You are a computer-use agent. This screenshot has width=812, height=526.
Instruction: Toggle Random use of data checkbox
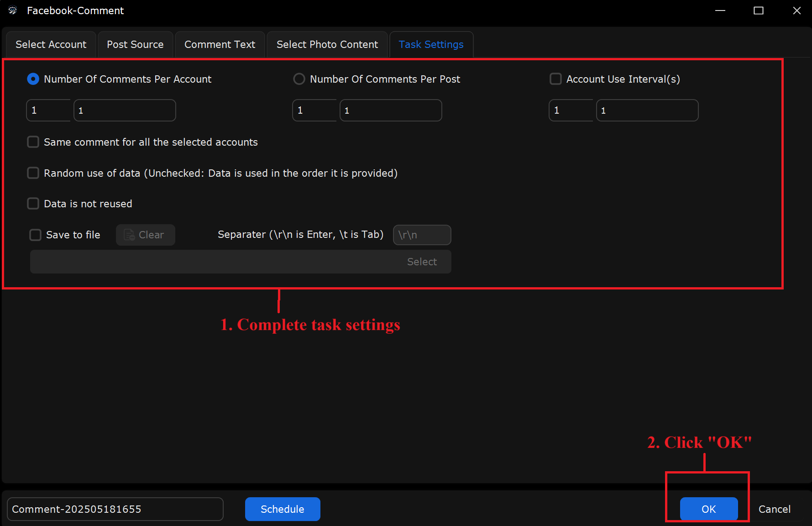pos(33,173)
